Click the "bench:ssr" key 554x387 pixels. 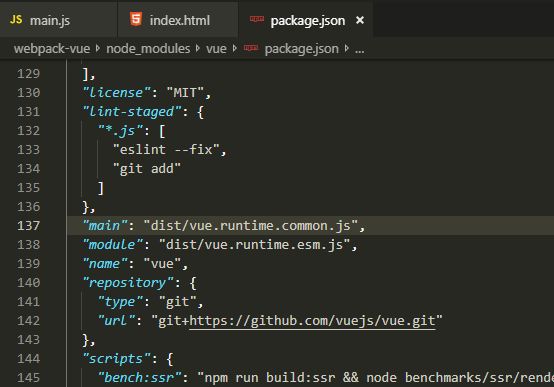click(140, 378)
